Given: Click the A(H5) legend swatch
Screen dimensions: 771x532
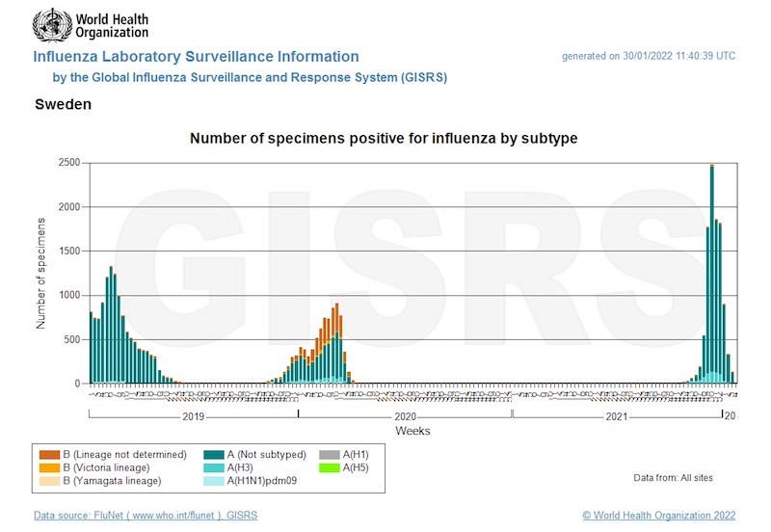Looking at the screenshot, I should [330, 467].
